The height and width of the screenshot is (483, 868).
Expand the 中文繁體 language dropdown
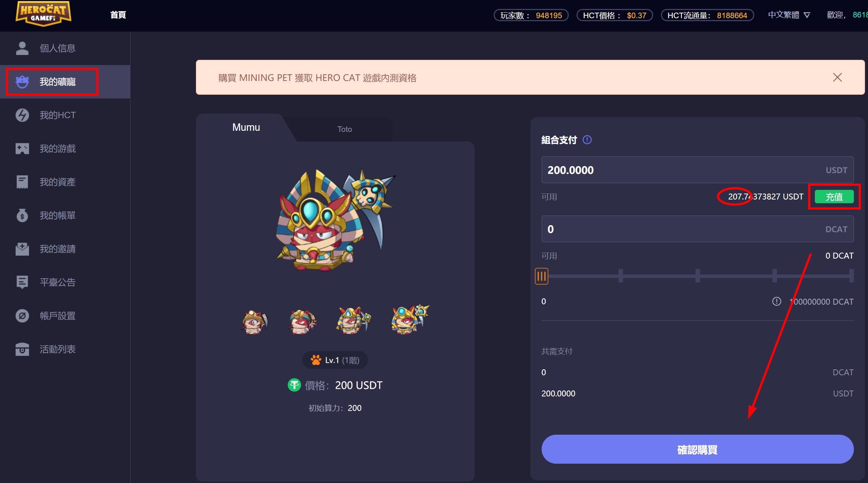(x=789, y=15)
